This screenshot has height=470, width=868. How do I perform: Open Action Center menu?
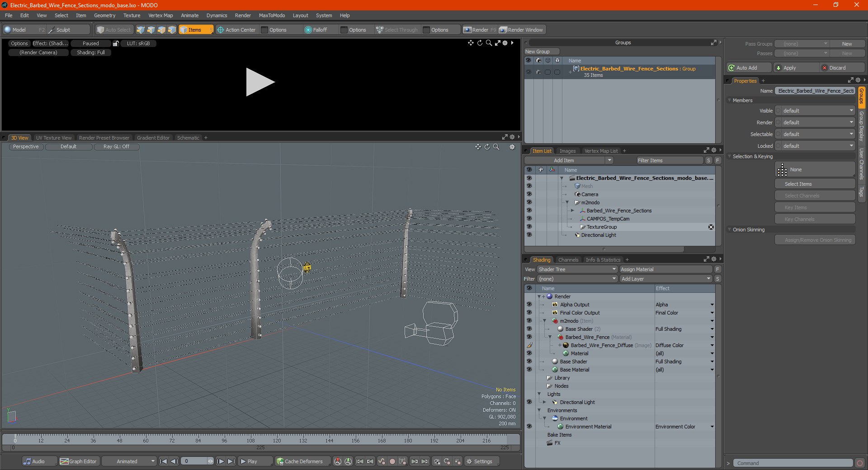(236, 30)
